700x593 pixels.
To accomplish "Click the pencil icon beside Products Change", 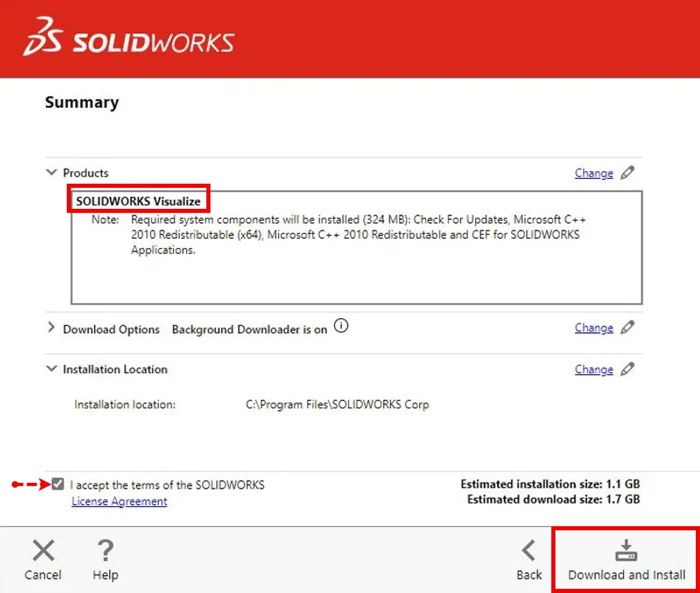I will (627, 173).
